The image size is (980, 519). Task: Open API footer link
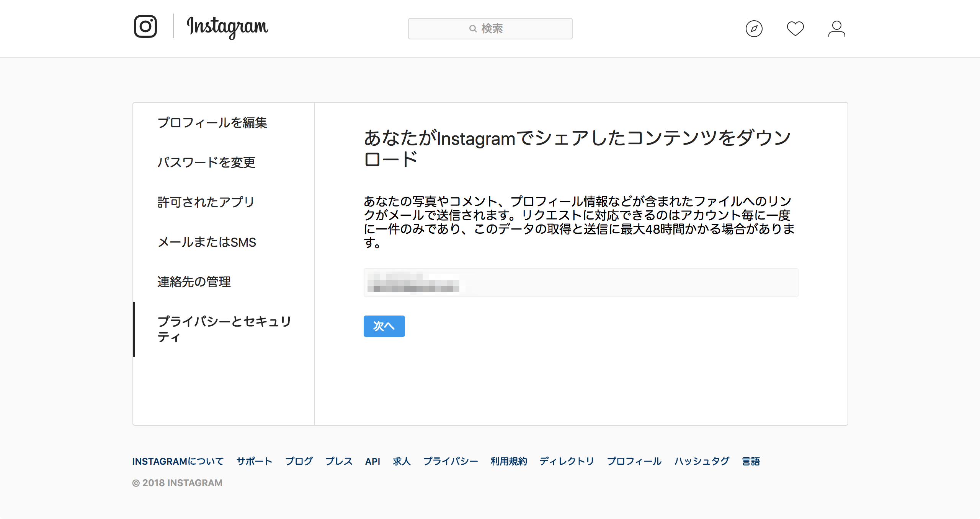372,461
